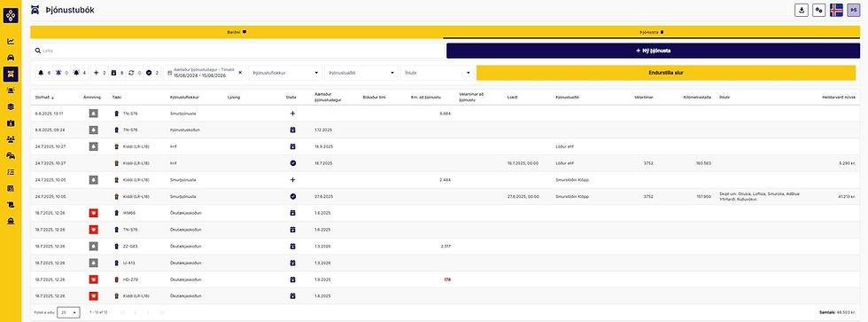Viewport: 868px width, 322px height.
Task: Click checkmark status icon in 27.6.2025 date row
Action: click(x=293, y=196)
